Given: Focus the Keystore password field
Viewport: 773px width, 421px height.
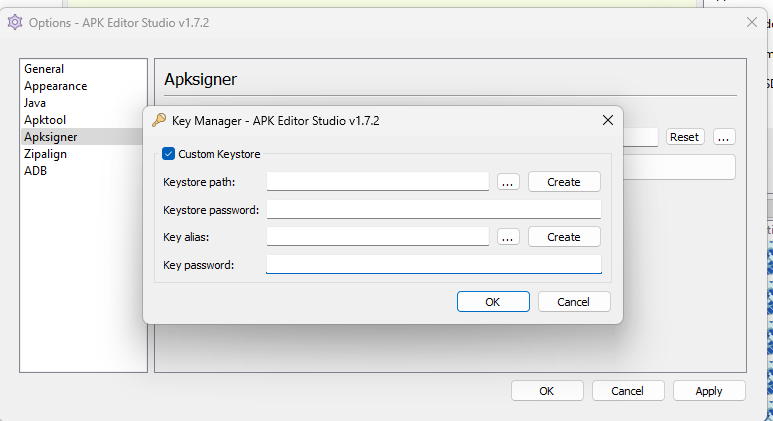Looking at the screenshot, I should point(433,210).
